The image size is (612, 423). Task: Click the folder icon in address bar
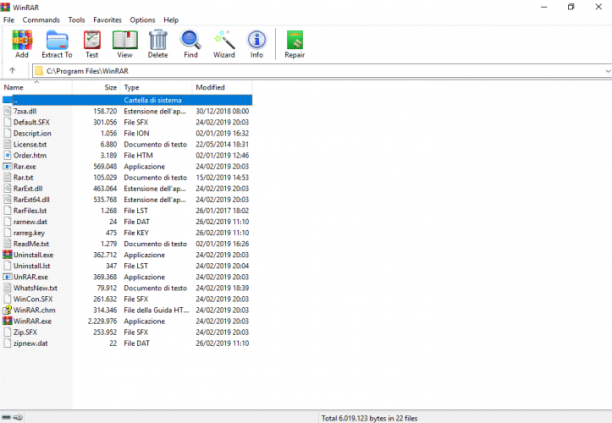tap(39, 71)
